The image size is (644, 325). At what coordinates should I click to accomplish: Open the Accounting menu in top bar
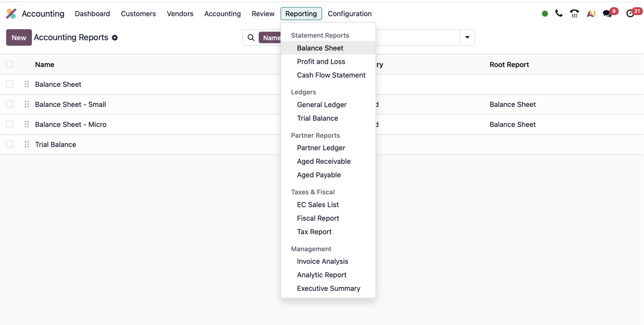pos(223,14)
